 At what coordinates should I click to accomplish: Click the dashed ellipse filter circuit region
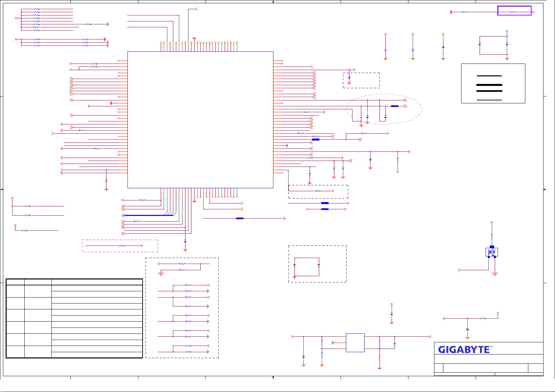pyautogui.click(x=384, y=109)
